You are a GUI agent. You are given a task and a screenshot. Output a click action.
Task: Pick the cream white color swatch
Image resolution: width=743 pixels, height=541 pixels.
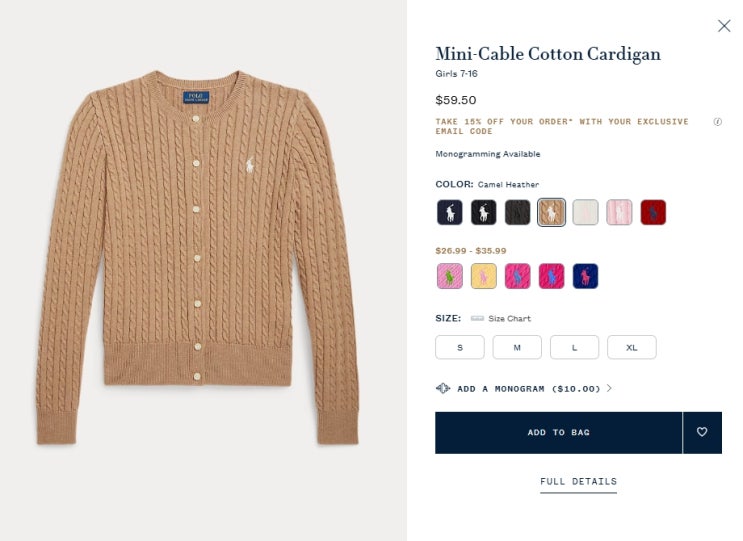[585, 212]
